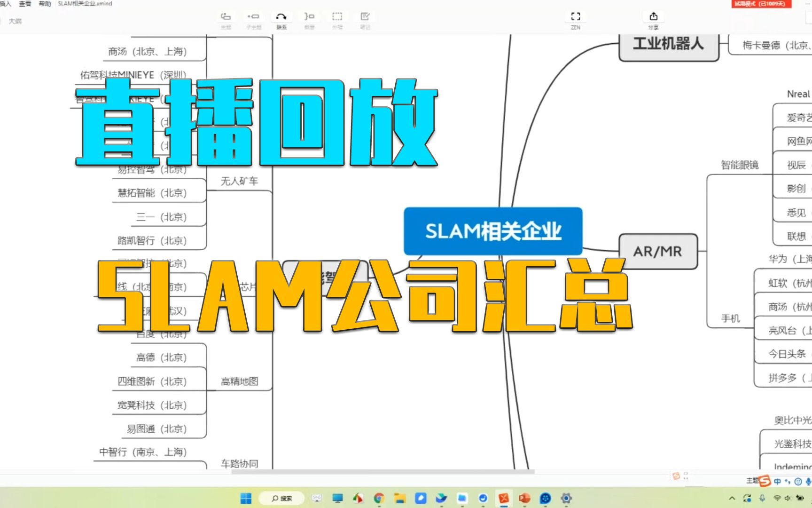Open the system tray volume control

pos(788,498)
